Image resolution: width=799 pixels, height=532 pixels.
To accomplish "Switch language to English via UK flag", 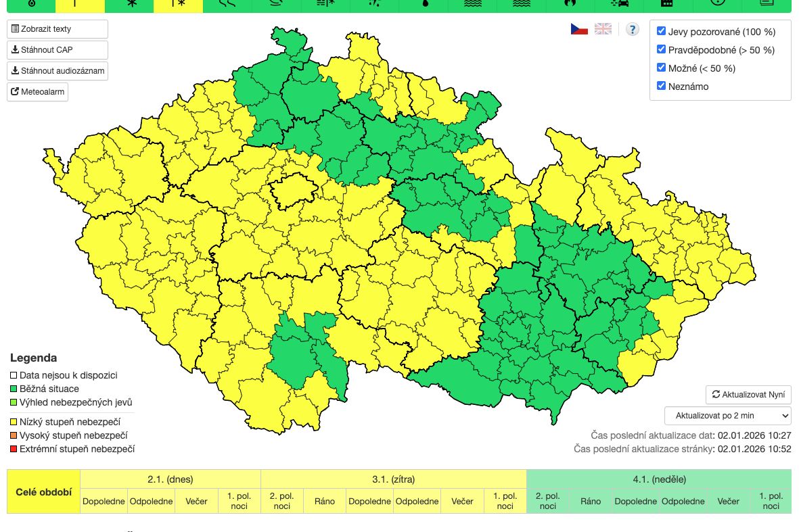I will click(x=603, y=29).
